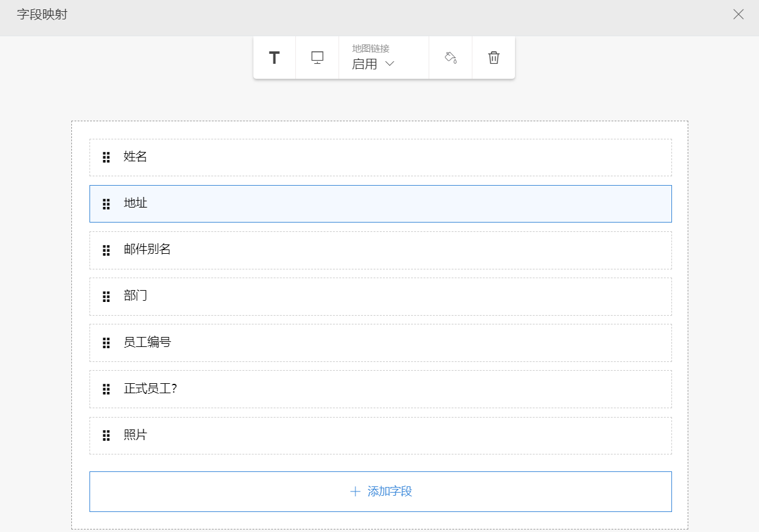The height and width of the screenshot is (532, 759).
Task: Click the bold T text formatting icon
Action: coord(274,58)
